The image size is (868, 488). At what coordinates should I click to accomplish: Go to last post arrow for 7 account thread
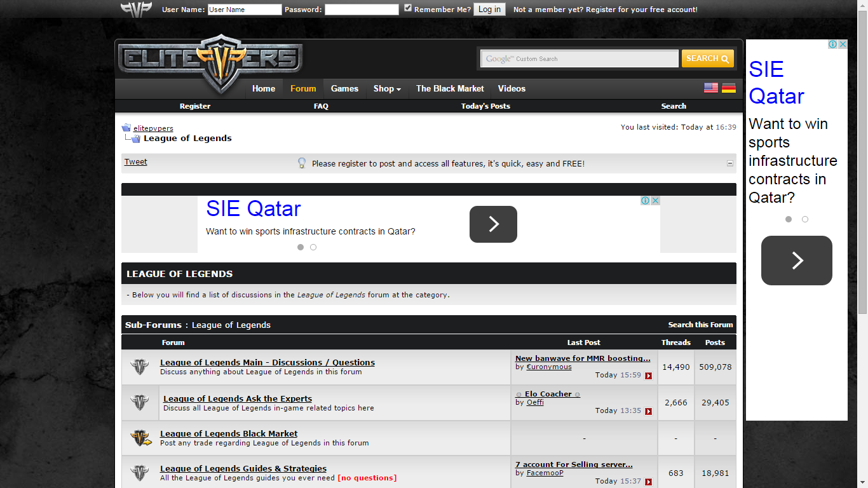(649, 482)
